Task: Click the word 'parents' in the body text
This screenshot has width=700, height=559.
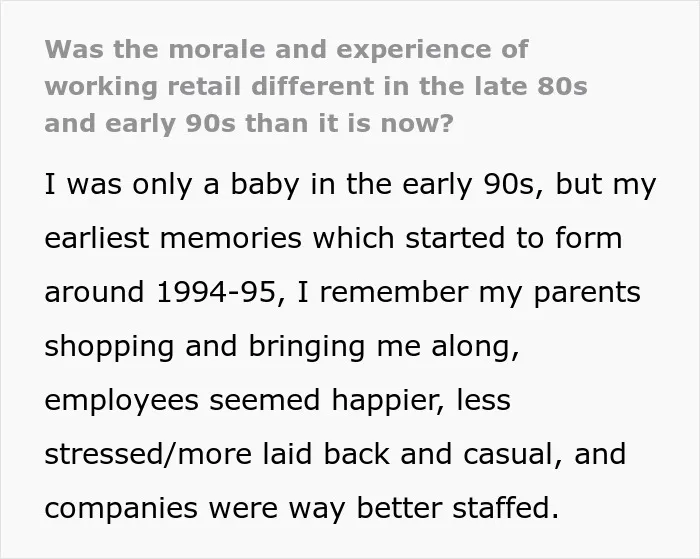Action: [587, 293]
